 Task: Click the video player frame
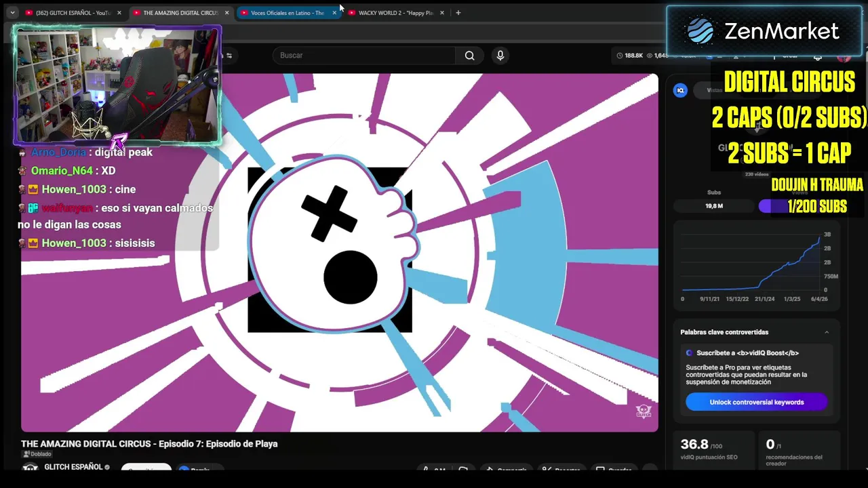tap(339, 252)
